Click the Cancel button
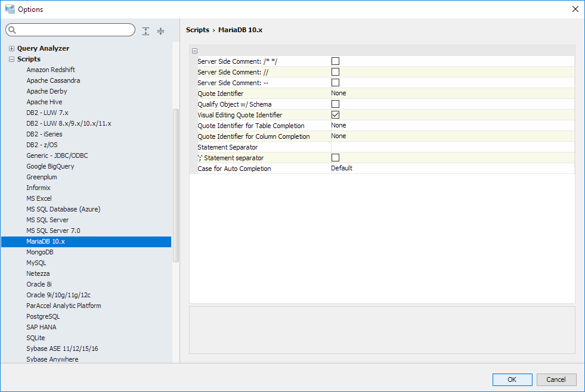Image resolution: width=585 pixels, height=392 pixels. (556, 379)
